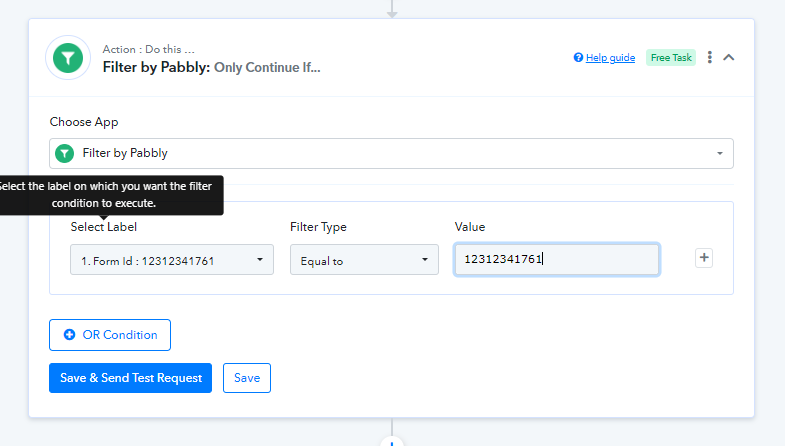This screenshot has width=785, height=446.
Task: Open the Help guide link
Action: click(x=610, y=58)
